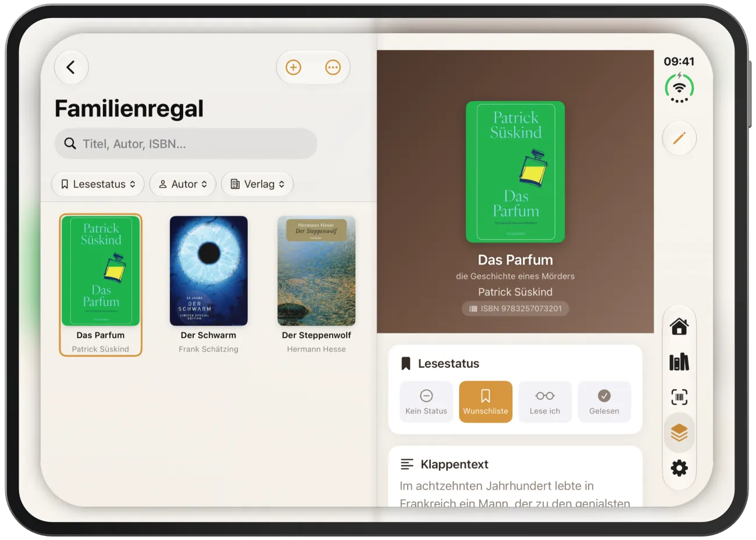Expand the Autor filter dropdown
The image size is (756, 540).
(183, 184)
